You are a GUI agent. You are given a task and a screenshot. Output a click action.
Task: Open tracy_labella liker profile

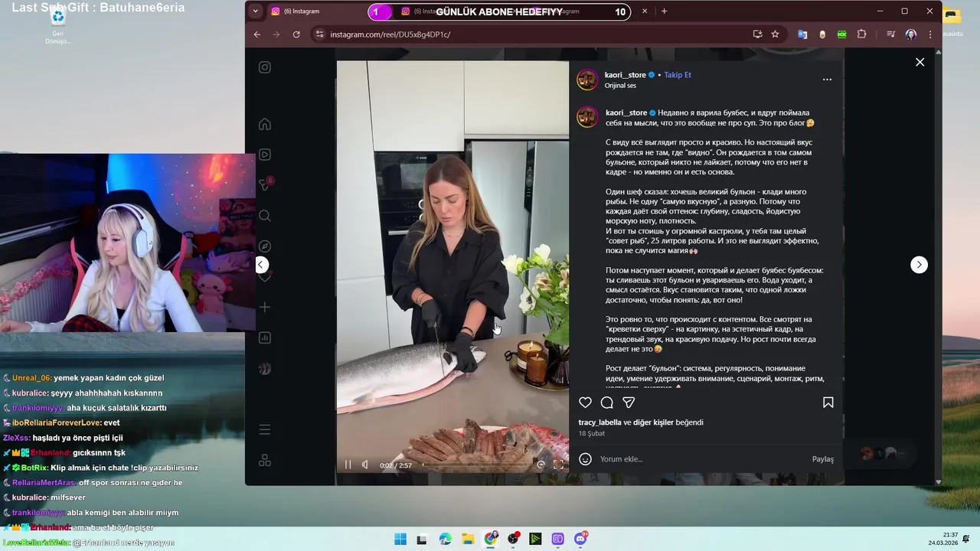600,422
